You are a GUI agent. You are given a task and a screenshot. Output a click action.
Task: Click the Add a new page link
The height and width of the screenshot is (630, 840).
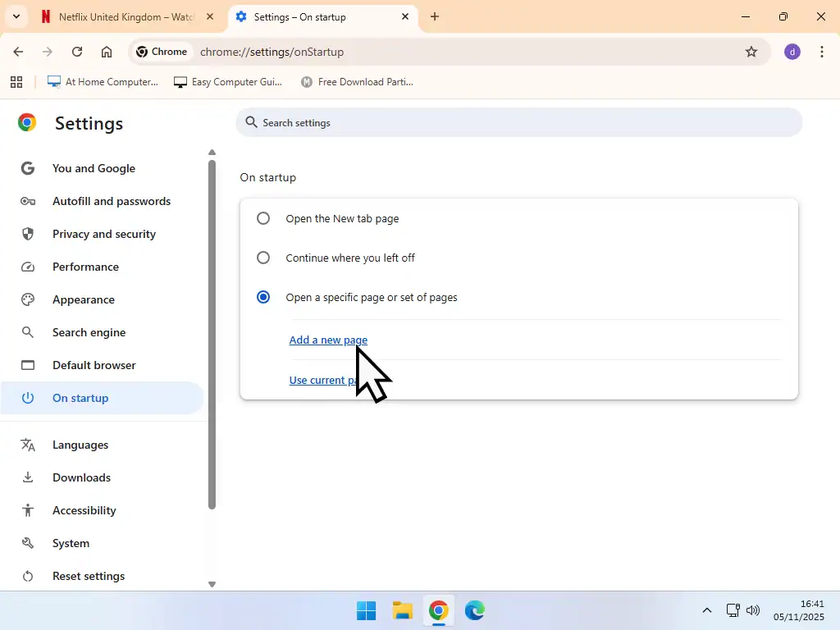click(327, 340)
